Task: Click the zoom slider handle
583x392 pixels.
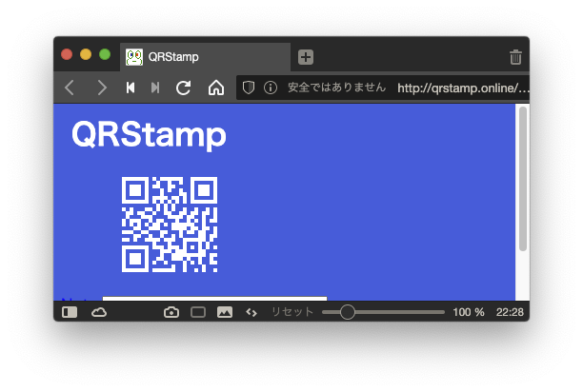Action: coord(348,311)
